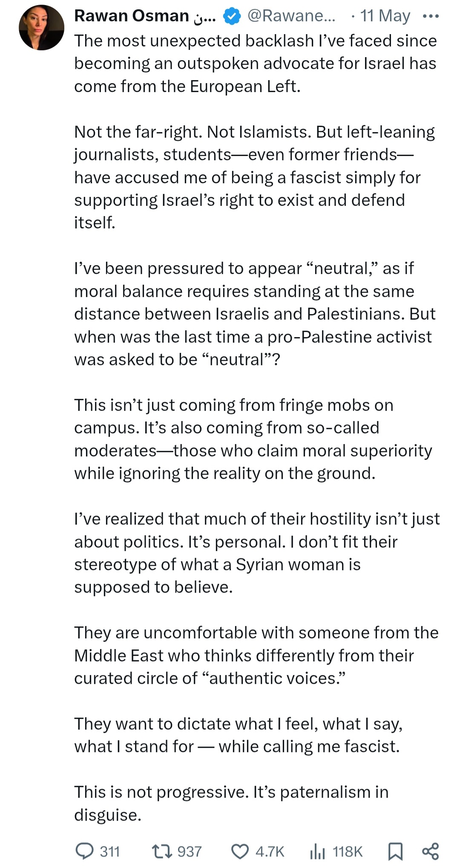This screenshot has width=460, height=868.
Task: Open the three-dot more options menu
Action: coord(430,17)
